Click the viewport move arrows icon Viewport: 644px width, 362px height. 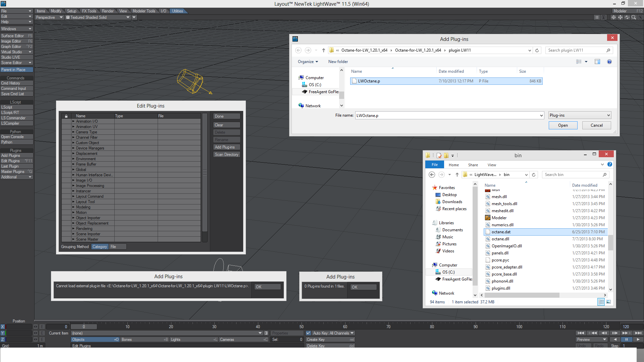pyautogui.click(x=620, y=17)
